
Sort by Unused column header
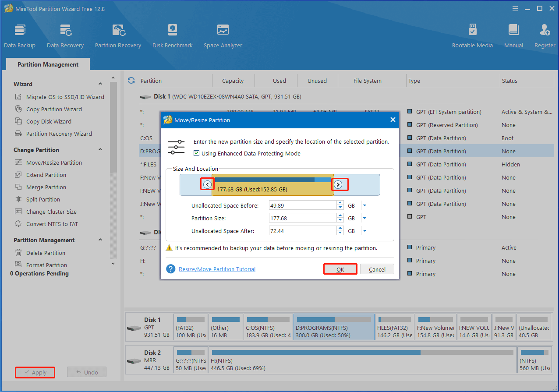coord(317,81)
